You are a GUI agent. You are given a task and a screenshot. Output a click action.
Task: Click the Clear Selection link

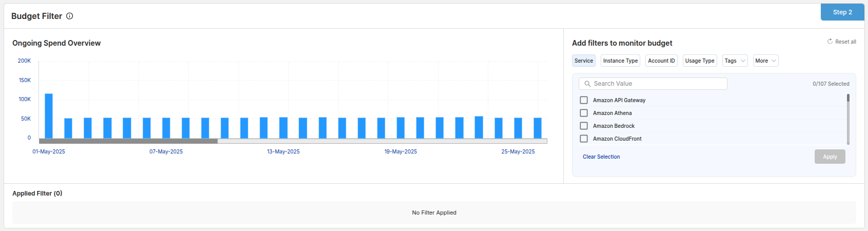click(x=601, y=157)
